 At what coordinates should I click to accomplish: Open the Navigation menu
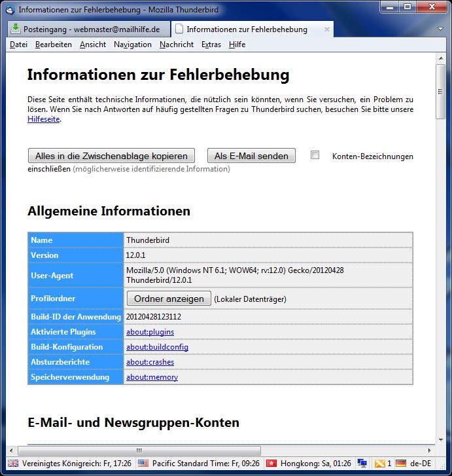pyautogui.click(x=133, y=45)
